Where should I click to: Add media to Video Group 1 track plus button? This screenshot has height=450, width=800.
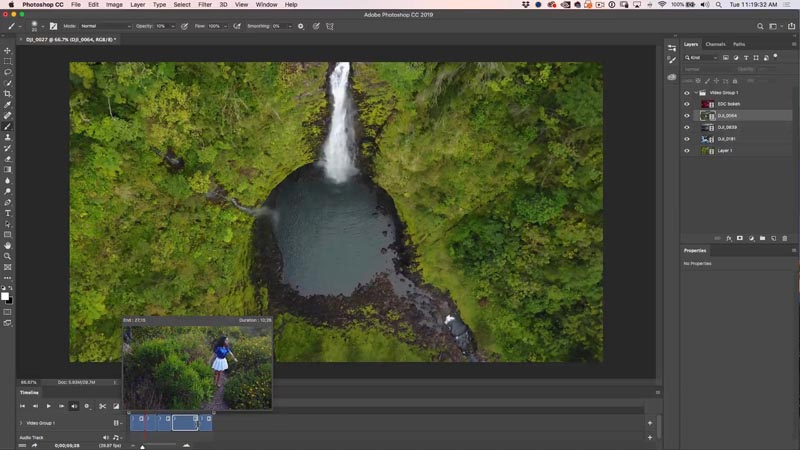[649, 423]
